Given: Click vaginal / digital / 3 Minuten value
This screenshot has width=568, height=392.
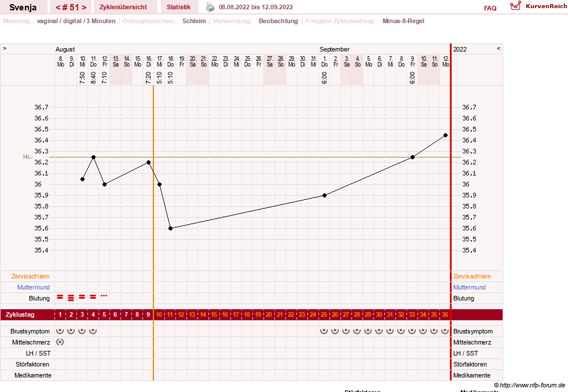Looking at the screenshot, I should (76, 21).
